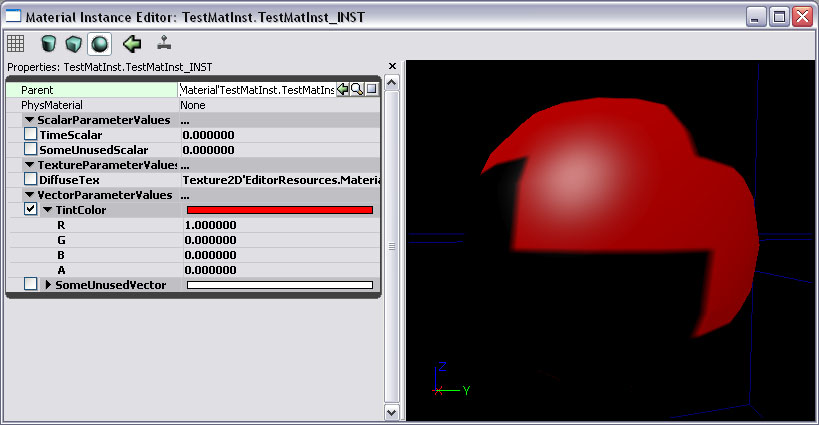Open the red TintColor swatch
This screenshot has height=425, width=819.
point(280,210)
